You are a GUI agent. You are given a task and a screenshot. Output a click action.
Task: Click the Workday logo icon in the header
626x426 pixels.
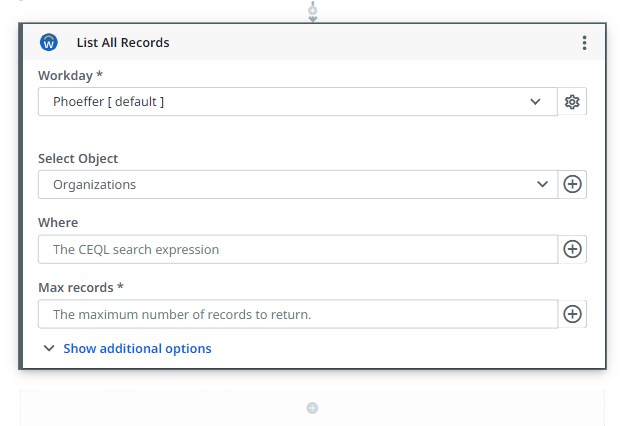(48, 43)
